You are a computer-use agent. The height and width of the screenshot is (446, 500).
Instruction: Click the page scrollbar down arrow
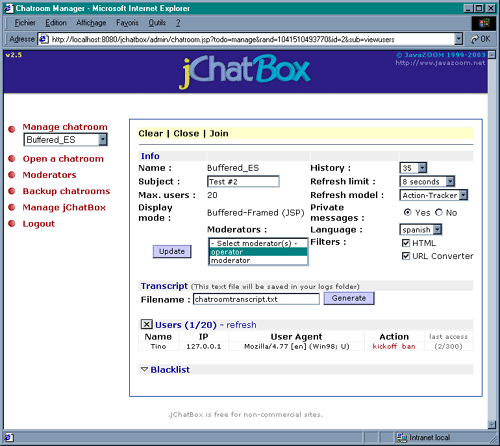click(x=492, y=424)
